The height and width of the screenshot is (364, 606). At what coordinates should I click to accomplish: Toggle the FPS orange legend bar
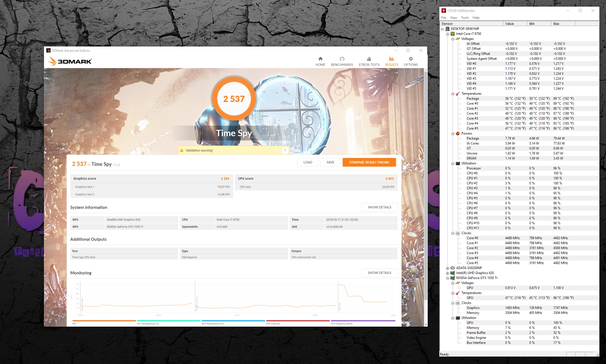point(104,321)
